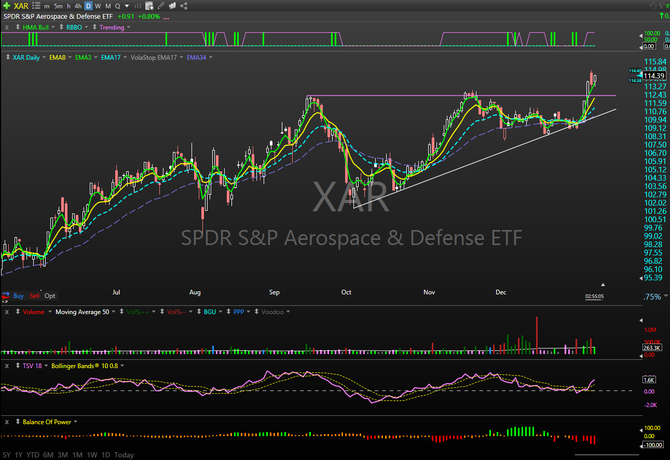The image size is (670, 460).
Task: Click the share chart icon
Action: pyautogui.click(x=184, y=6)
